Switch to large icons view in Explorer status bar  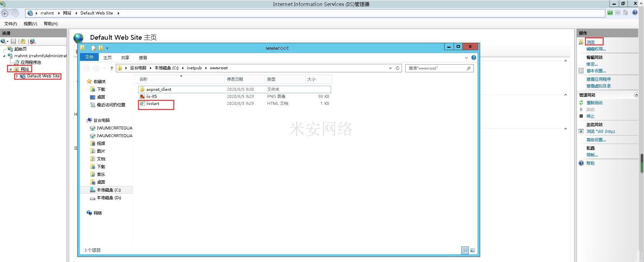pyautogui.click(x=472, y=250)
